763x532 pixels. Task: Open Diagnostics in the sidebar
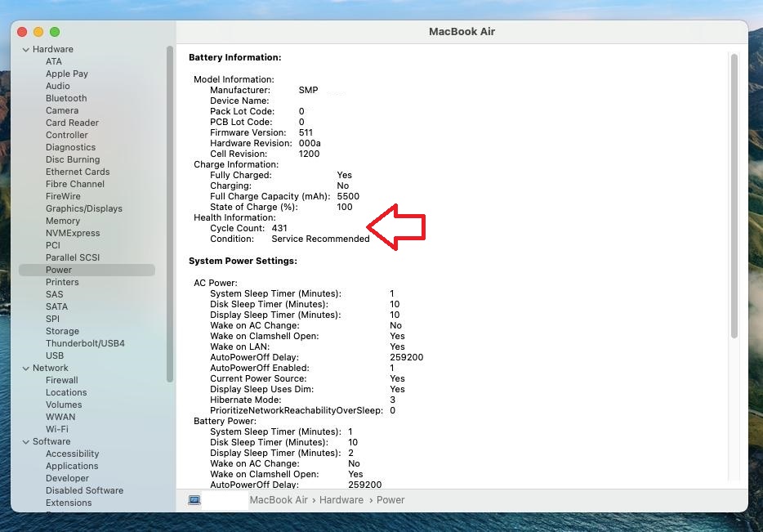click(70, 147)
